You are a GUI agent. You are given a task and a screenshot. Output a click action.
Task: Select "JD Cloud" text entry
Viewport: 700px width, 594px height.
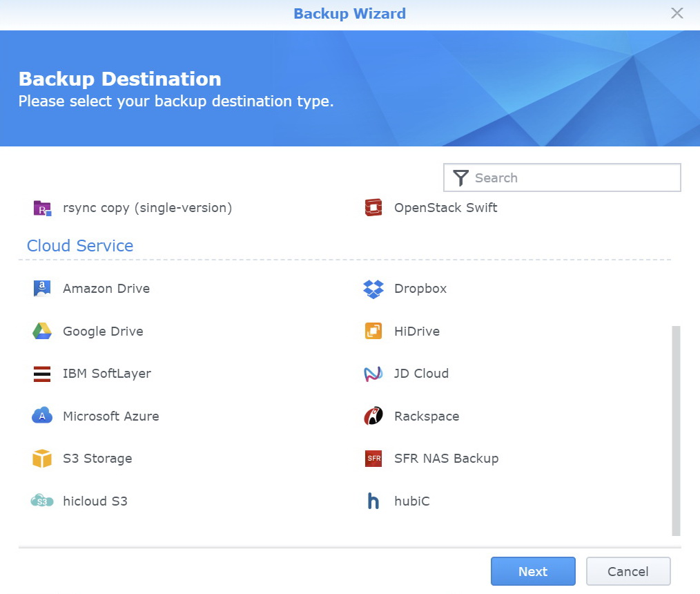tap(421, 374)
